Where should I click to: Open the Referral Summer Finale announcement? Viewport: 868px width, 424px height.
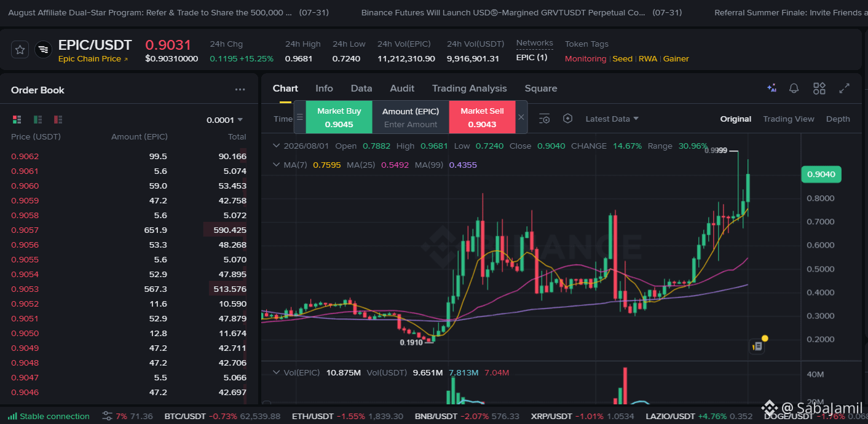pyautogui.click(x=790, y=12)
